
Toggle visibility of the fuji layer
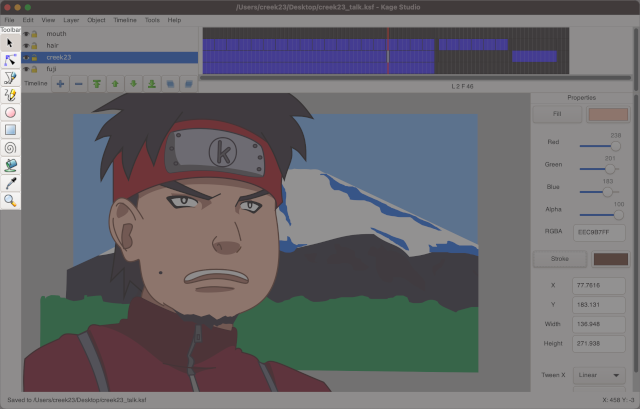point(27,69)
